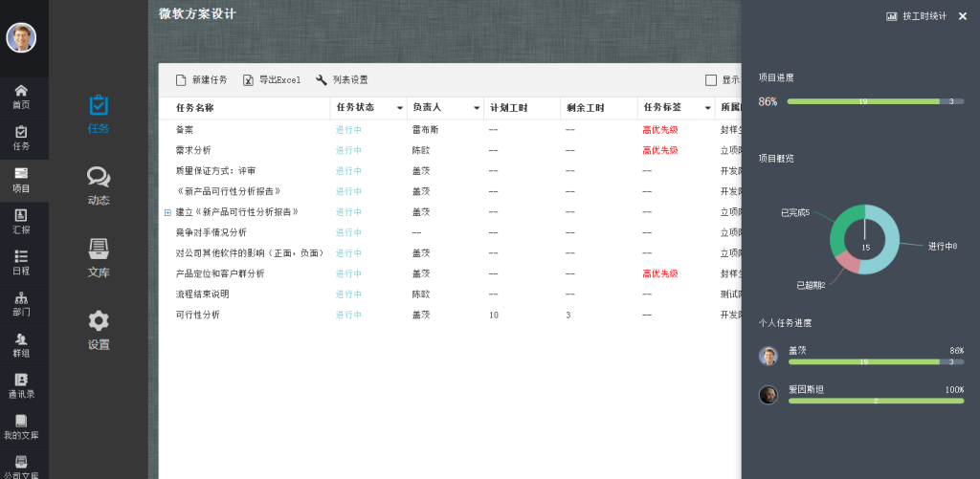Image resolution: width=980 pixels, height=479 pixels.
Task: Open the 汇报 report sidebar icon
Action: (21, 222)
